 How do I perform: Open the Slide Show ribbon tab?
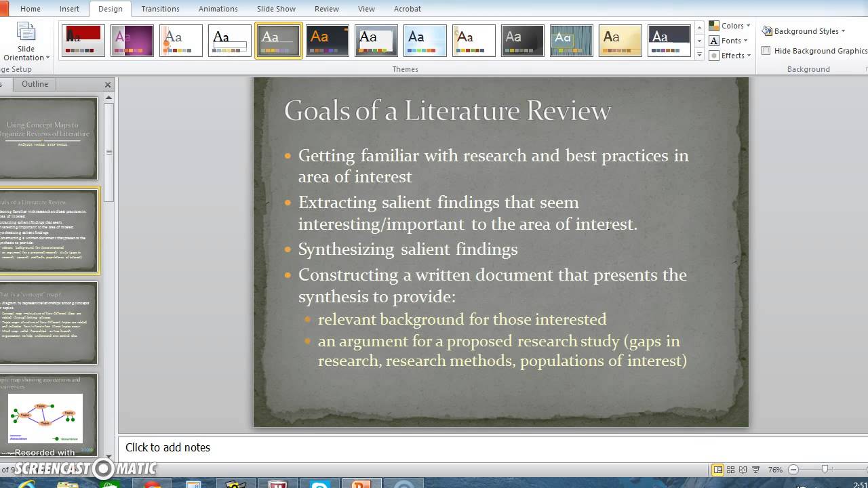(276, 9)
